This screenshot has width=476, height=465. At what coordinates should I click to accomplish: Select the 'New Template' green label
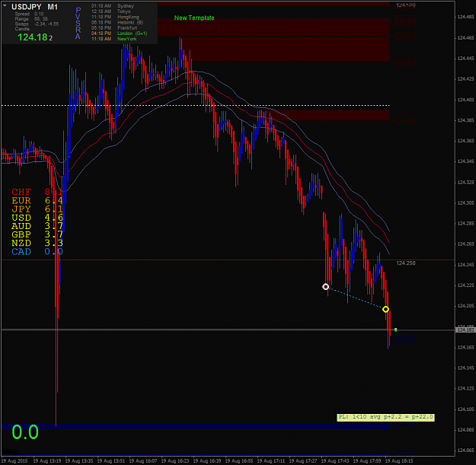pos(194,18)
